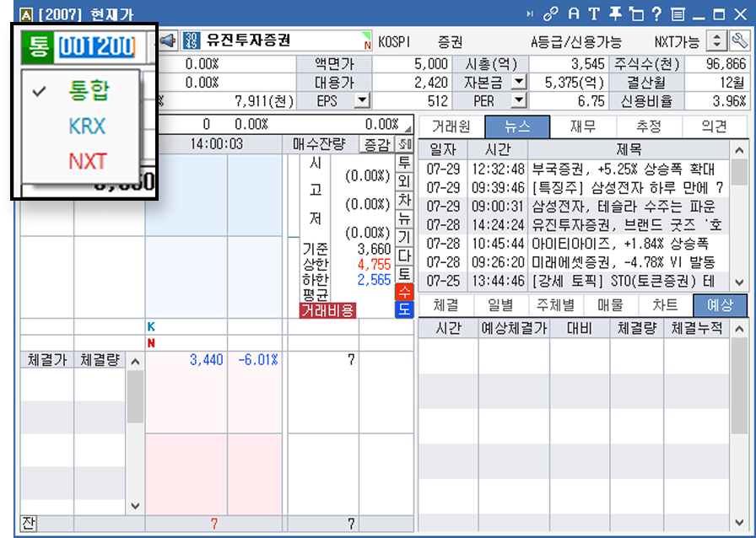The image size is (756, 538).
Task: Switch to the 주체별 tab
Action: coord(556,305)
